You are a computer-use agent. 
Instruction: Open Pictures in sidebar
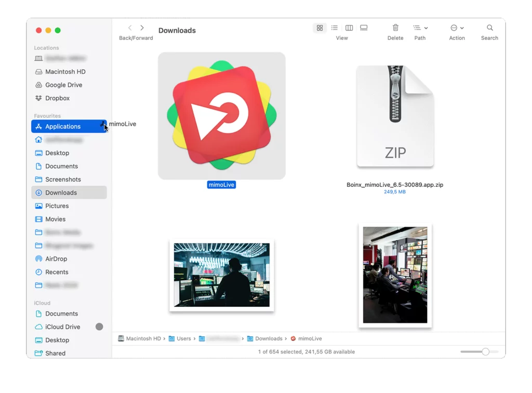pyautogui.click(x=69, y=206)
